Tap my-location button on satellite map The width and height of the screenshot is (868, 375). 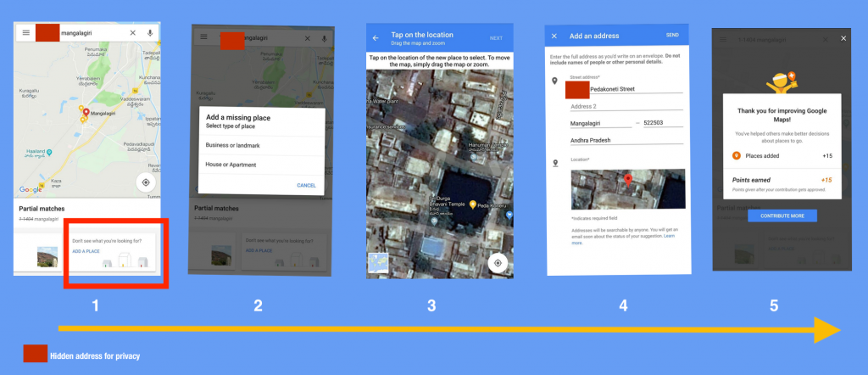point(498,262)
